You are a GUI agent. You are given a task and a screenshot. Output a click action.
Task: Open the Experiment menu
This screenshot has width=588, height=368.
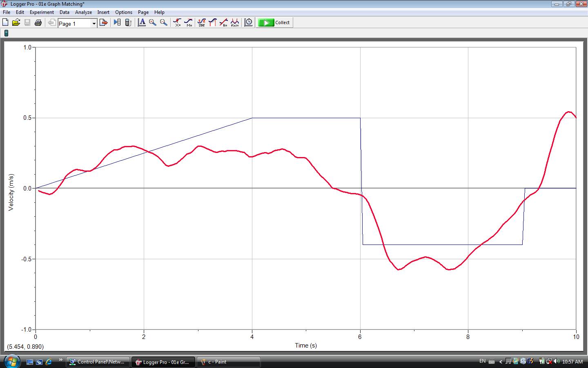[x=42, y=12]
